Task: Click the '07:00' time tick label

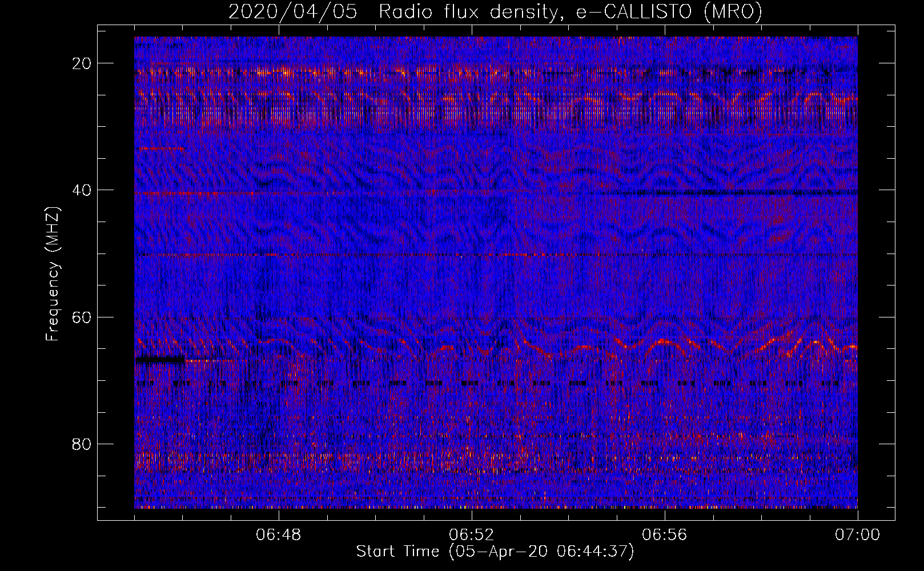Action: (858, 535)
